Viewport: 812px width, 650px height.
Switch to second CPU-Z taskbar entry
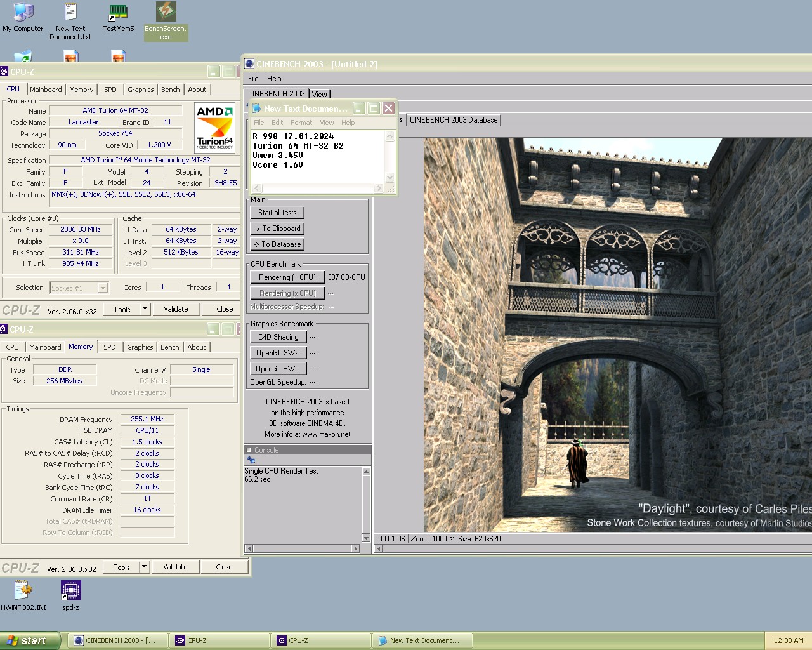320,640
